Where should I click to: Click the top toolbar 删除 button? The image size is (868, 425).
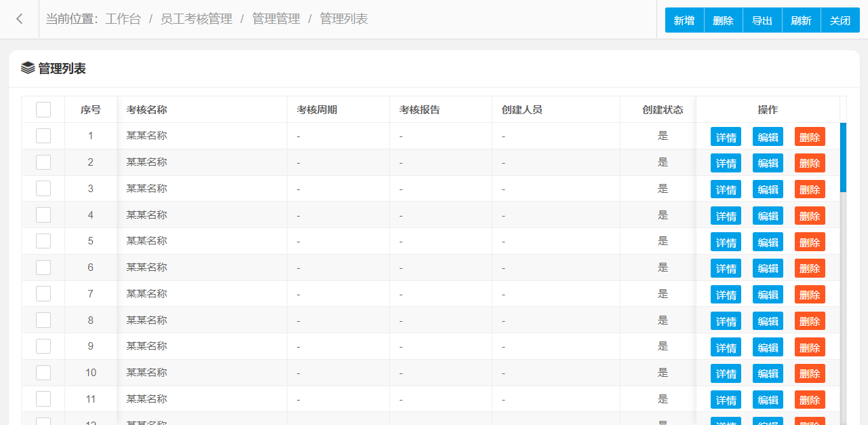724,20
